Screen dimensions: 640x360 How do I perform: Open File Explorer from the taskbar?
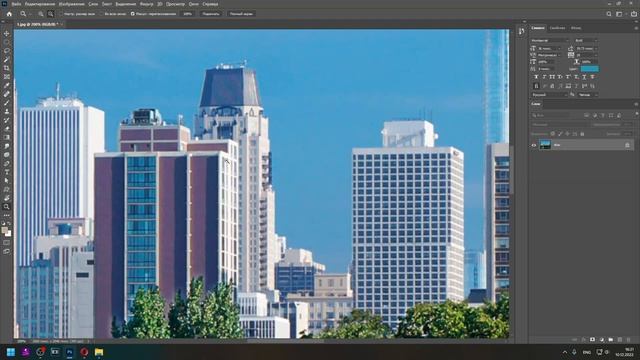(99, 352)
